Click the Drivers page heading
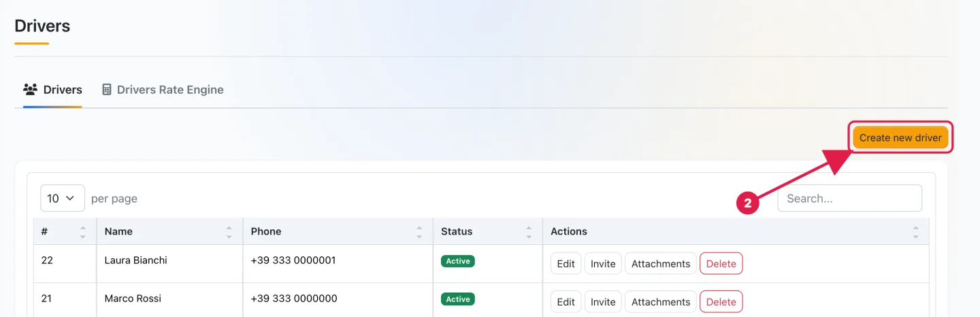The width and height of the screenshot is (980, 317). coord(42,26)
